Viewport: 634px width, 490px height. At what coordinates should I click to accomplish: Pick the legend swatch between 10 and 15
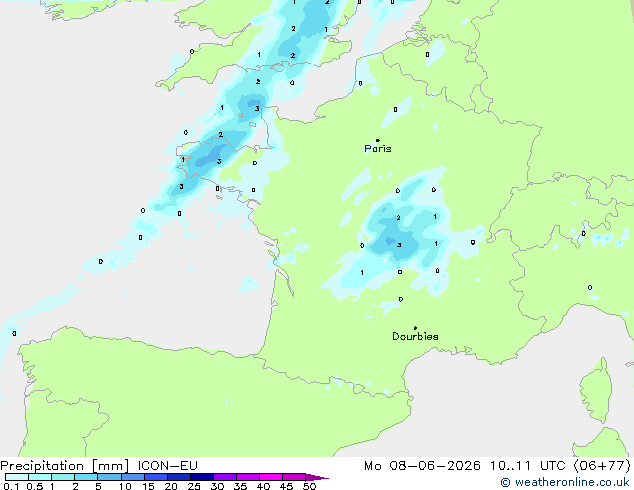133,477
